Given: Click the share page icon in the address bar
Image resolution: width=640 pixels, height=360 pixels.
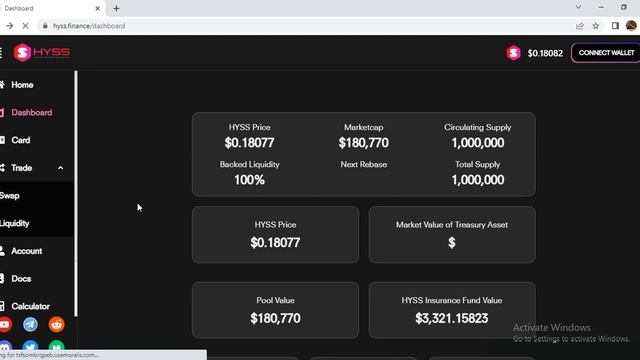Looking at the screenshot, I should click(x=580, y=26).
